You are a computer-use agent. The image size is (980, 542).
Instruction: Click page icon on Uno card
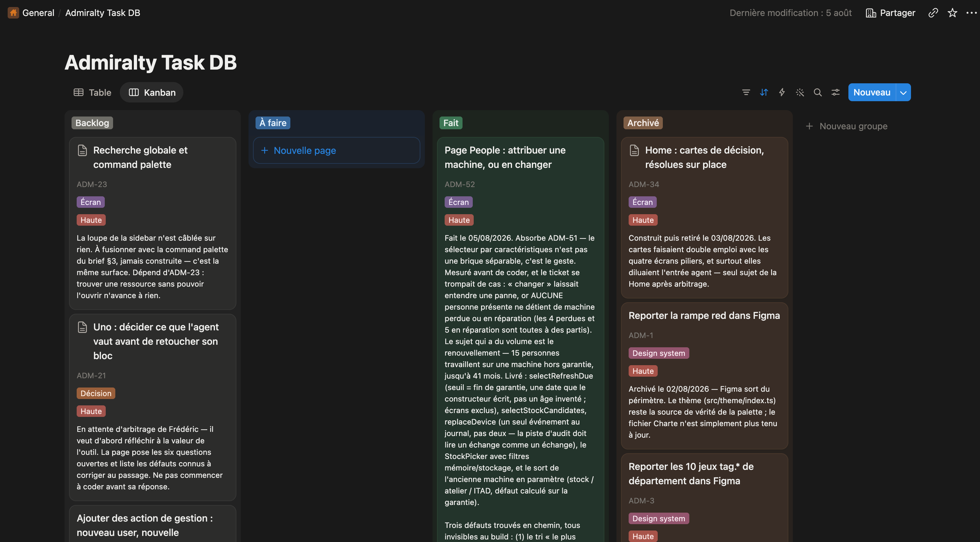coord(82,327)
